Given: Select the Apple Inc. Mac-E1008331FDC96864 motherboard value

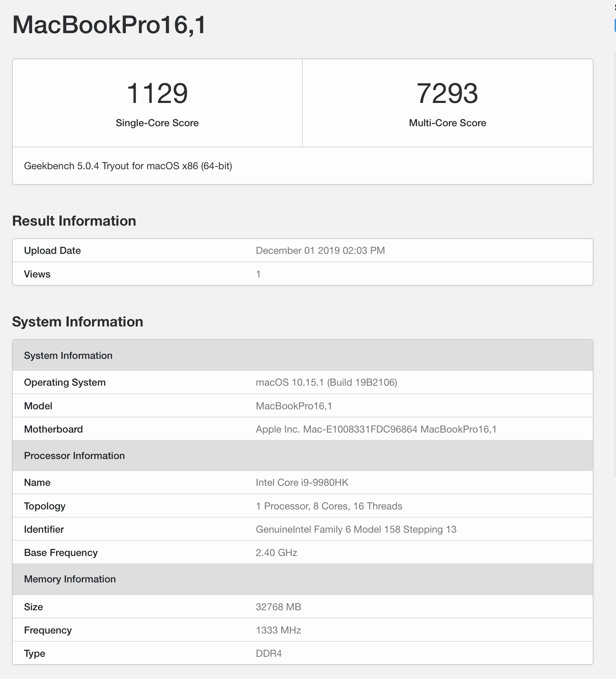Looking at the screenshot, I should (376, 429).
